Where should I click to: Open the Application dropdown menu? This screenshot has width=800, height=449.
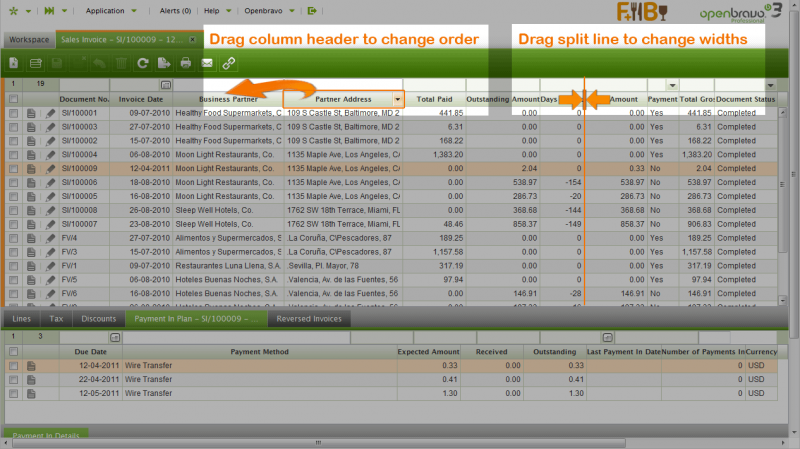[111, 11]
